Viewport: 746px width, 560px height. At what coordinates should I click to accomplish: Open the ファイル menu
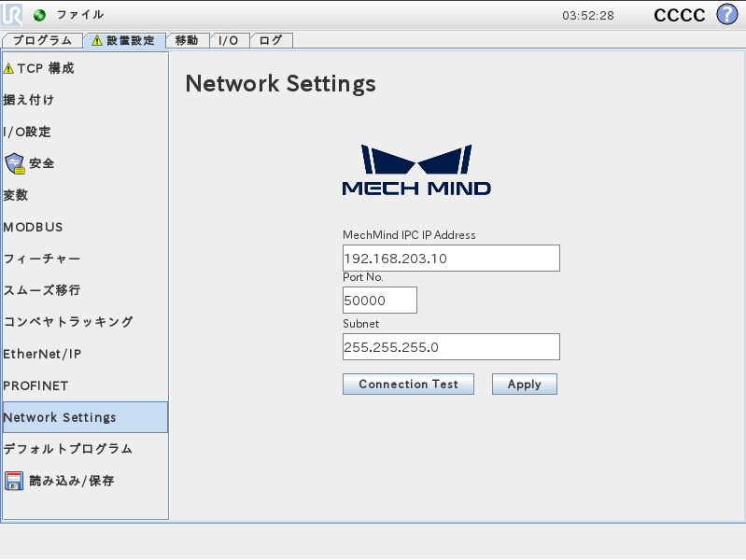pos(80,15)
